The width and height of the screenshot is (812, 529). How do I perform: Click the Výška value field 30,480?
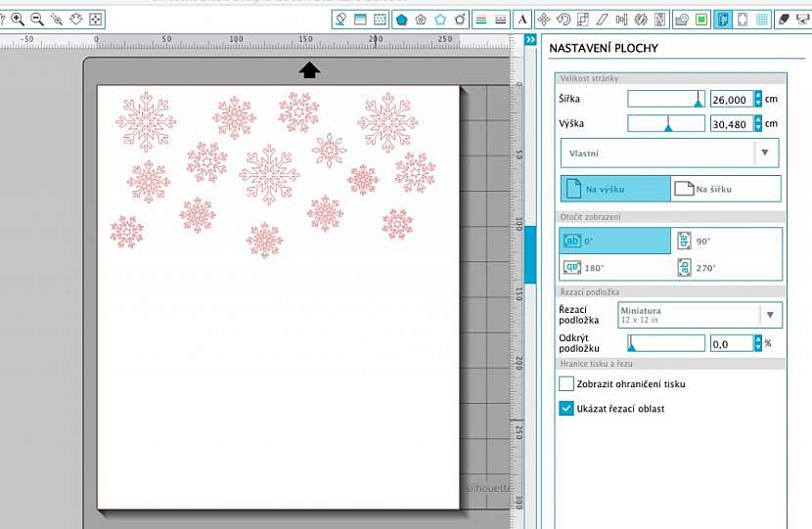tap(731, 124)
